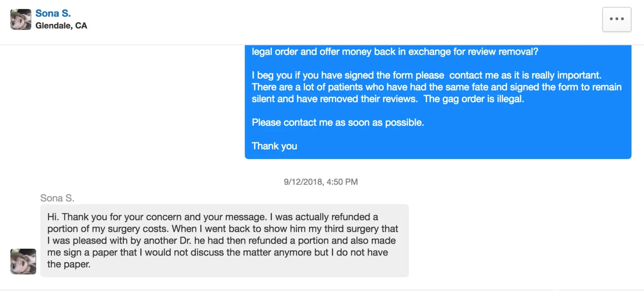The image size is (644, 298).
Task: Click the Glendale, CA location text
Action: point(61,26)
